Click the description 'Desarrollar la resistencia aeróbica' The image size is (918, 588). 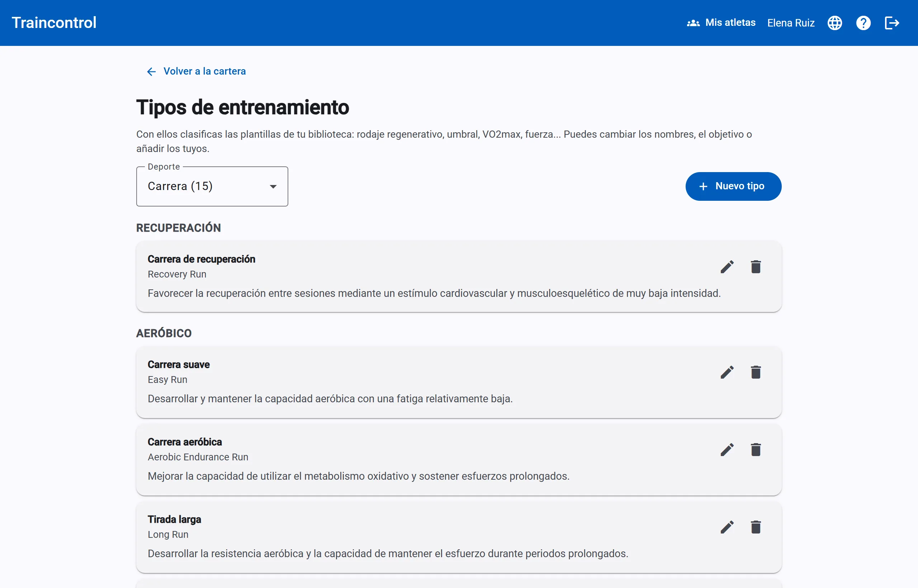(x=388, y=554)
